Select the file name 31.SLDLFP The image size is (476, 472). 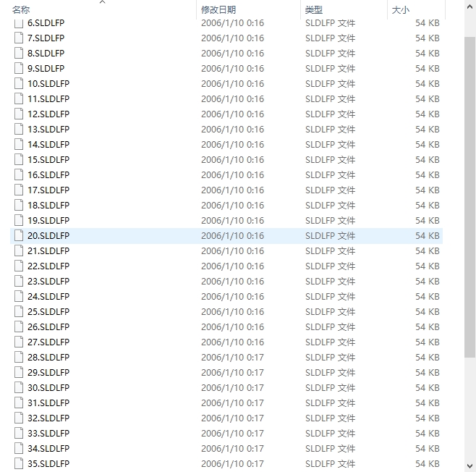point(48,403)
